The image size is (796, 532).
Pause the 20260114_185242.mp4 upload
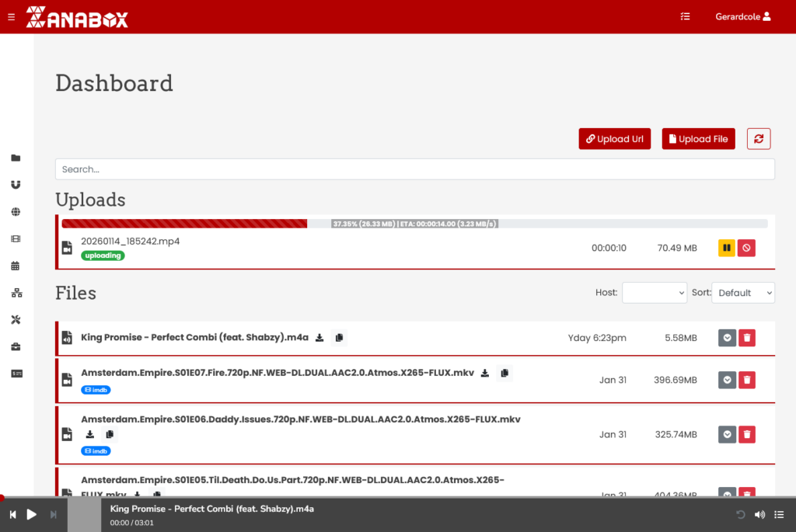pos(726,247)
